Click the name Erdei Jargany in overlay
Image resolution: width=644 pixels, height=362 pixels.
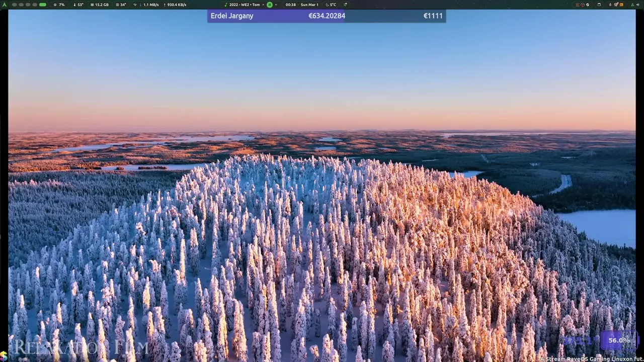[232, 16]
